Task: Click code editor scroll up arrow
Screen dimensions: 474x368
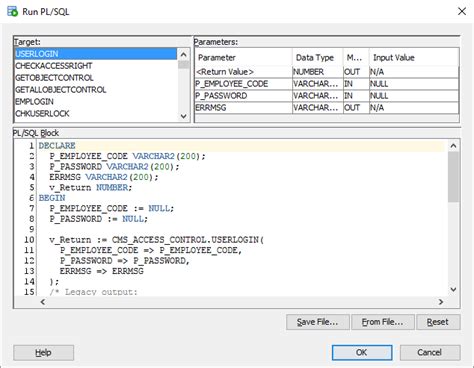Action: (453, 146)
